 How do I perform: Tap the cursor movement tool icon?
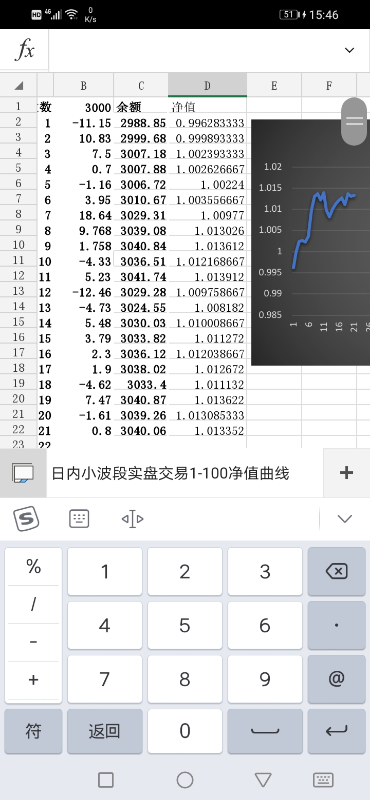(x=132, y=519)
